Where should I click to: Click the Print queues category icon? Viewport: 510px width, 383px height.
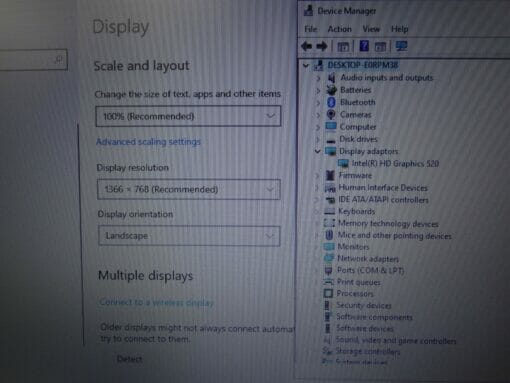328,282
